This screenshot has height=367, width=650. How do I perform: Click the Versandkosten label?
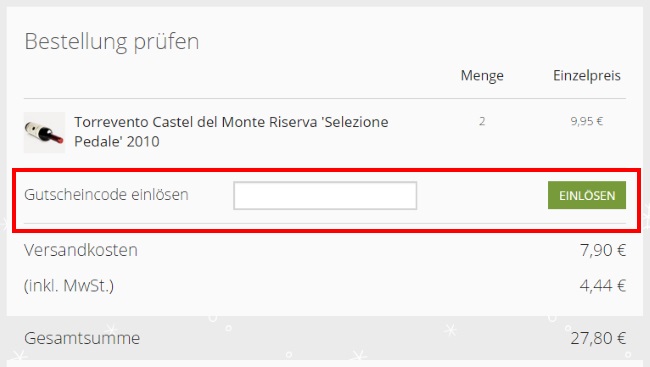pos(81,250)
